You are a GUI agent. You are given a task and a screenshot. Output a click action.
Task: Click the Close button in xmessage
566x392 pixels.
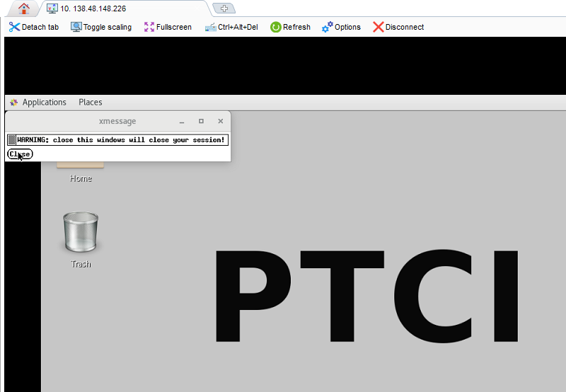(x=21, y=154)
